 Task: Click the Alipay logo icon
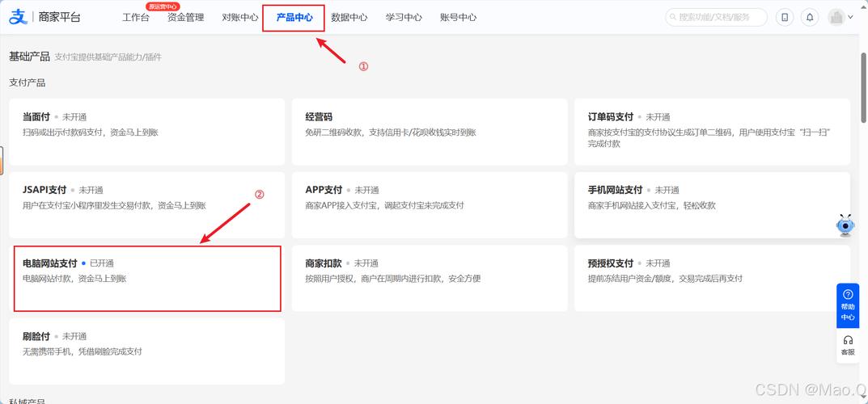[18, 17]
